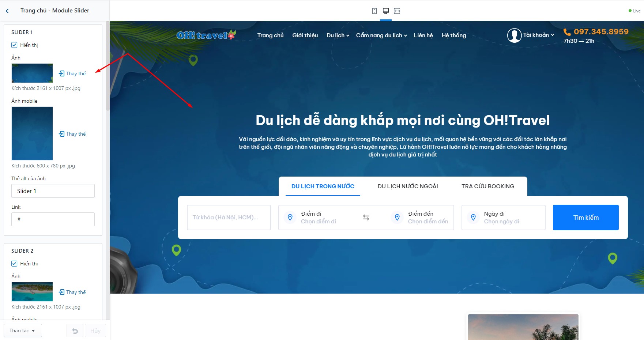Switch preview to full-width view
Image resolution: width=644 pixels, height=340 pixels.
pyautogui.click(x=397, y=11)
